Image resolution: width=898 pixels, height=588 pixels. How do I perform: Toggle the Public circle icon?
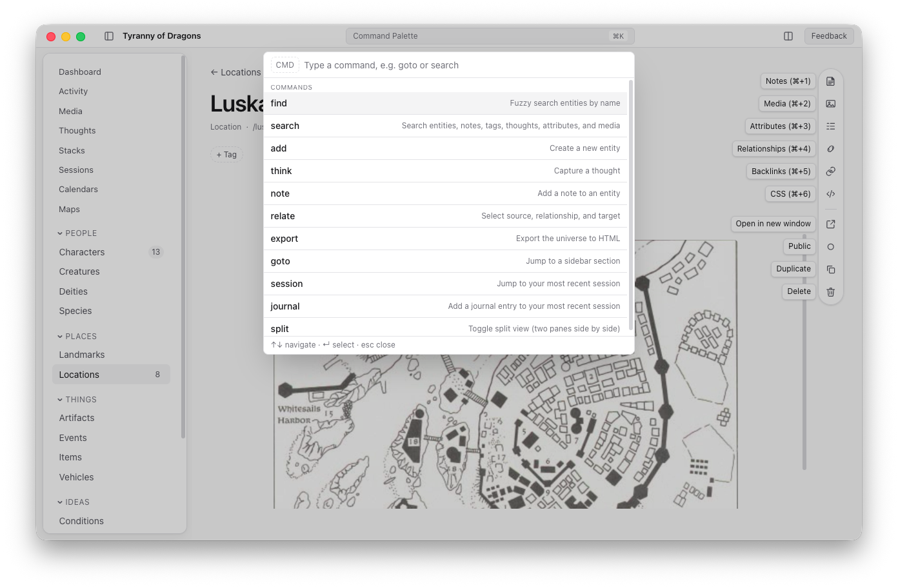point(831,247)
